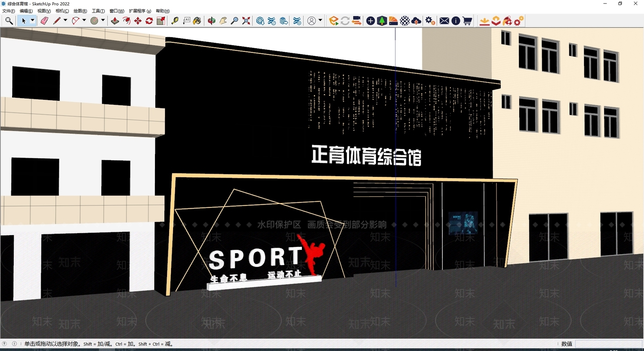Image resolution: width=644 pixels, height=351 pixels.
Task: Open the 相机(C) menu
Action: coord(62,11)
